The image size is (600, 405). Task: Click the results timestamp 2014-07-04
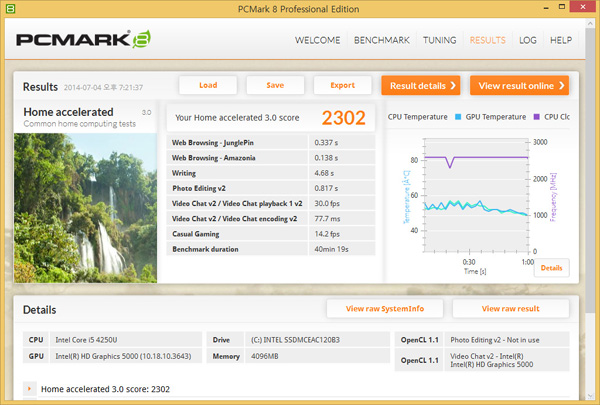103,87
